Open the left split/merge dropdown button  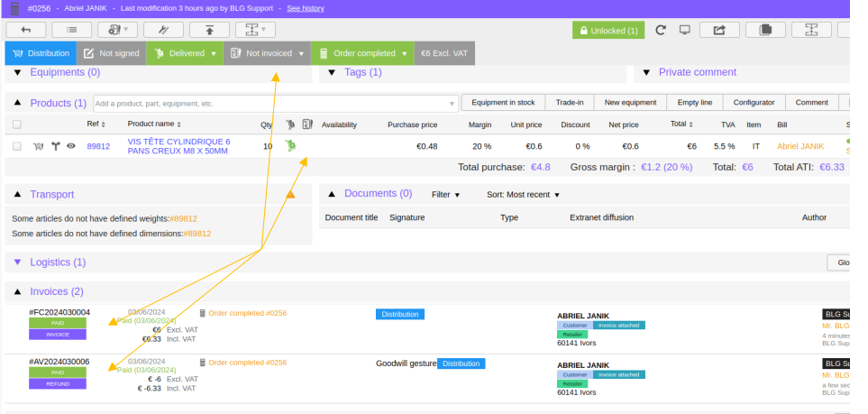(255, 30)
